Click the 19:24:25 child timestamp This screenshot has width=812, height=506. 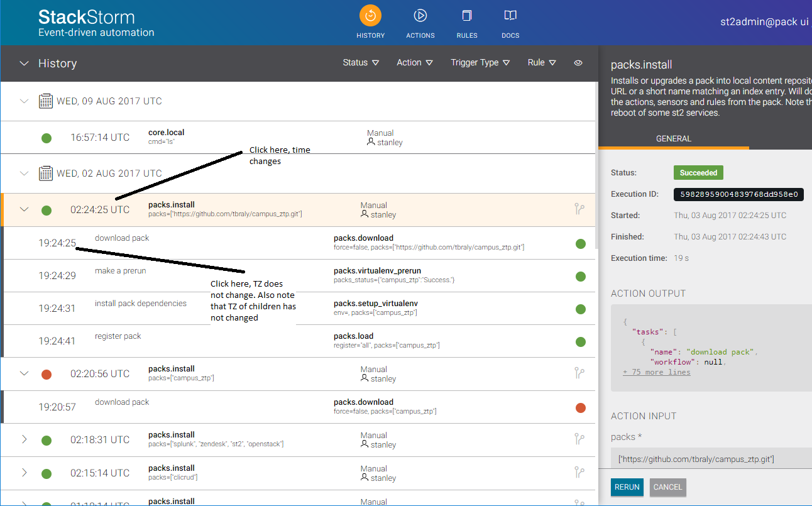coord(57,243)
